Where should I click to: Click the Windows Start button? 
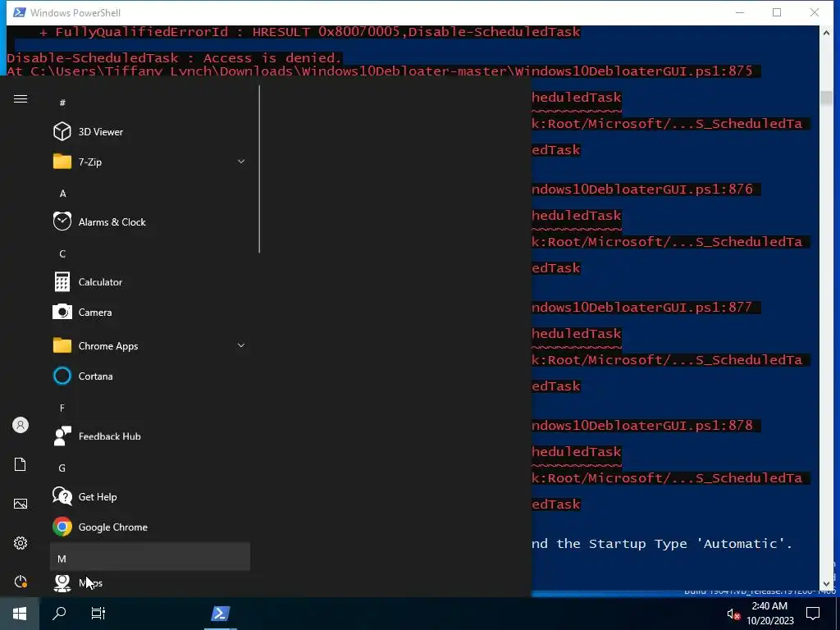point(20,614)
